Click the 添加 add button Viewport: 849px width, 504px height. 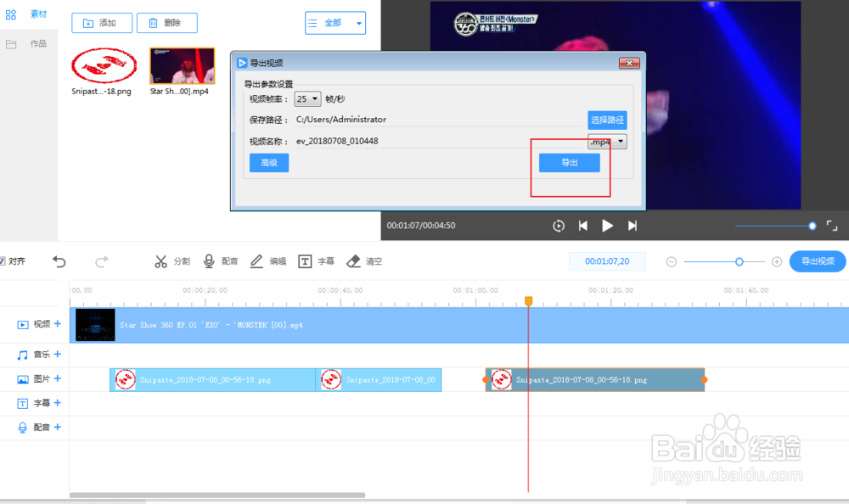[x=102, y=23]
